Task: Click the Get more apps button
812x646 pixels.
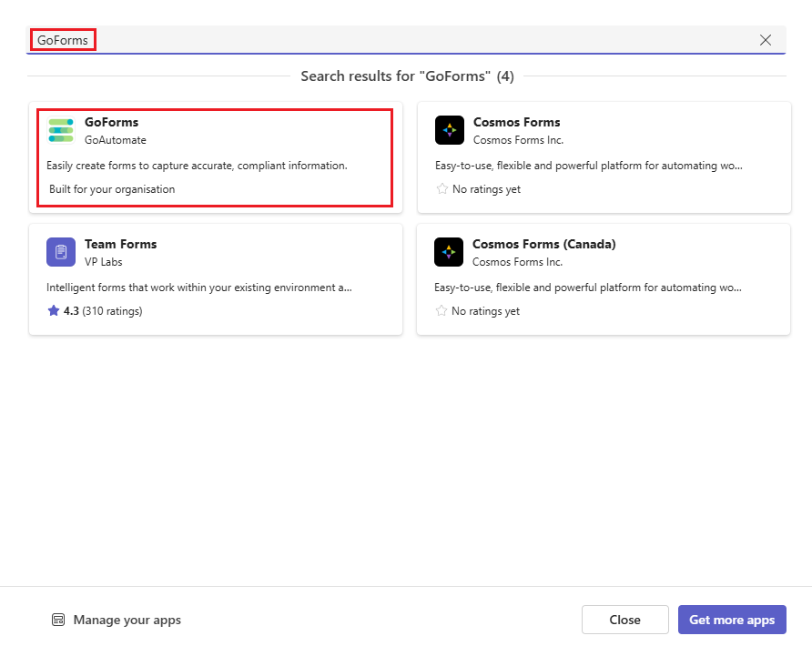Action: [x=732, y=620]
